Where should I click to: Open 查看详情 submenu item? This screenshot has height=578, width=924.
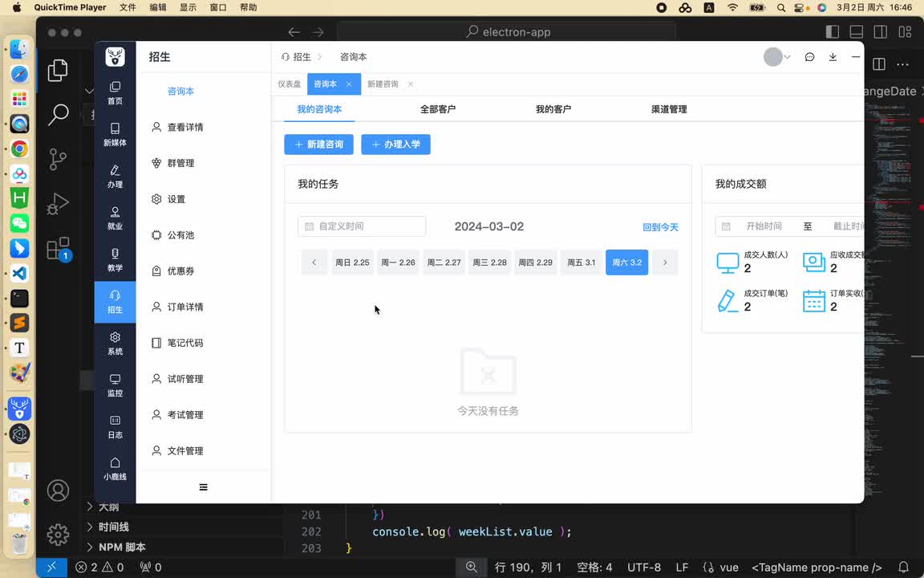click(203, 128)
